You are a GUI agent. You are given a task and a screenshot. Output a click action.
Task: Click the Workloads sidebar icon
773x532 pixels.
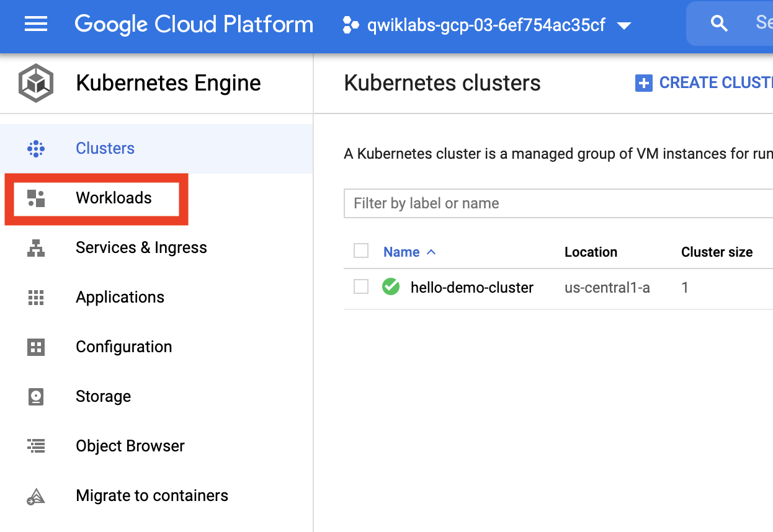click(x=36, y=198)
